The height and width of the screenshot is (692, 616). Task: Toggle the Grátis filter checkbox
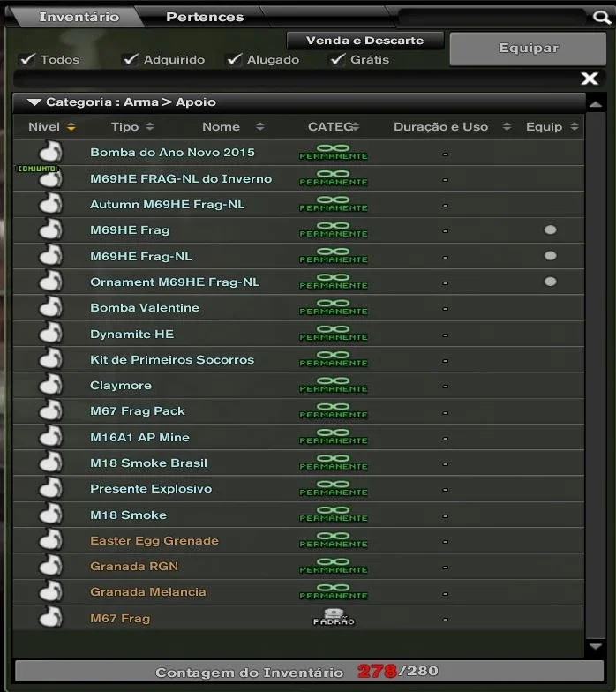(337, 58)
